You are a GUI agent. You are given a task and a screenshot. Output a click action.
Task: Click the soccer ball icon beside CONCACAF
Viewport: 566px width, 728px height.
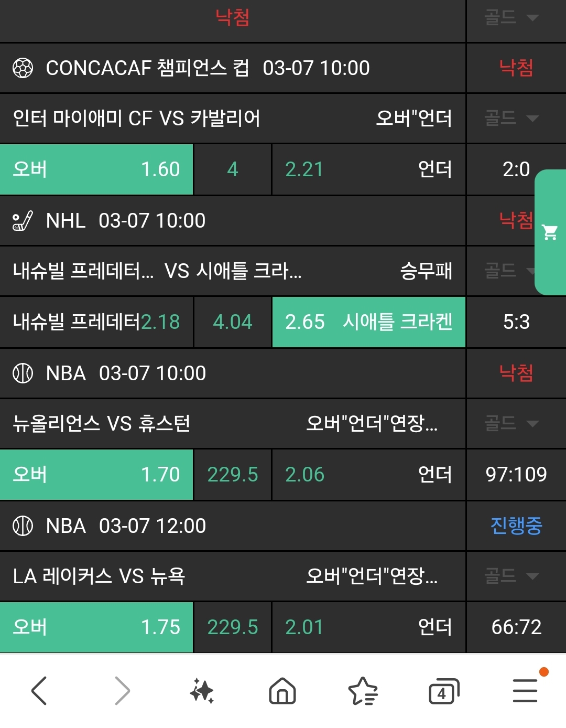pyautogui.click(x=23, y=68)
